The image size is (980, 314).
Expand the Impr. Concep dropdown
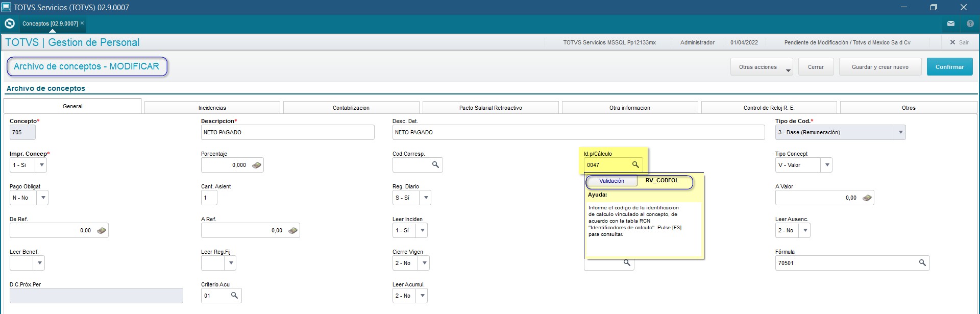[41, 165]
